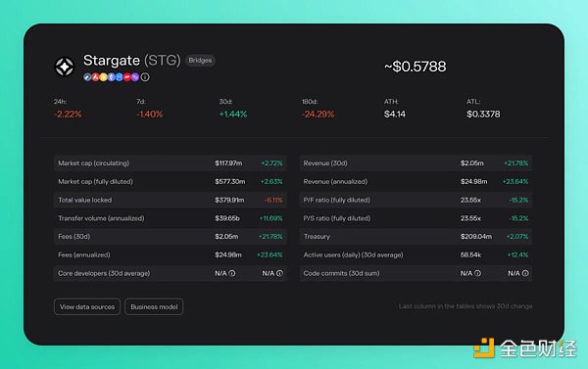The height and width of the screenshot is (369, 588).
Task: Click the purple Polygon chain icon
Action: point(135,77)
